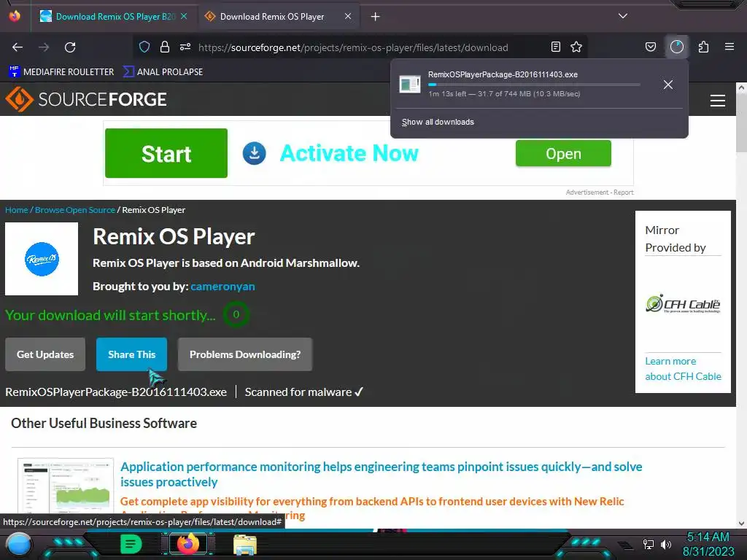The height and width of the screenshot is (560, 747).
Task: Toggle reader view icon
Action: [x=555, y=47]
